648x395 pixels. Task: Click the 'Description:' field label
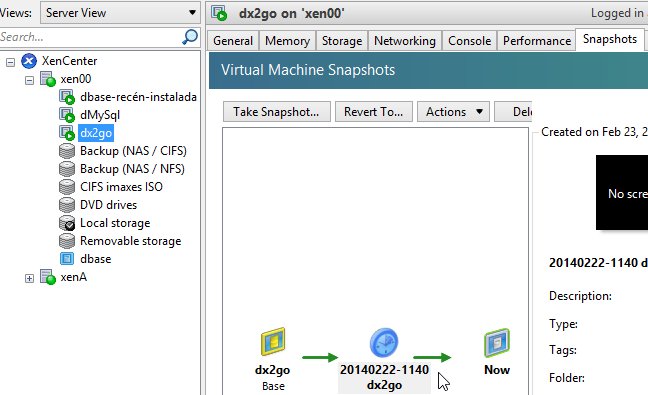pyautogui.click(x=580, y=296)
